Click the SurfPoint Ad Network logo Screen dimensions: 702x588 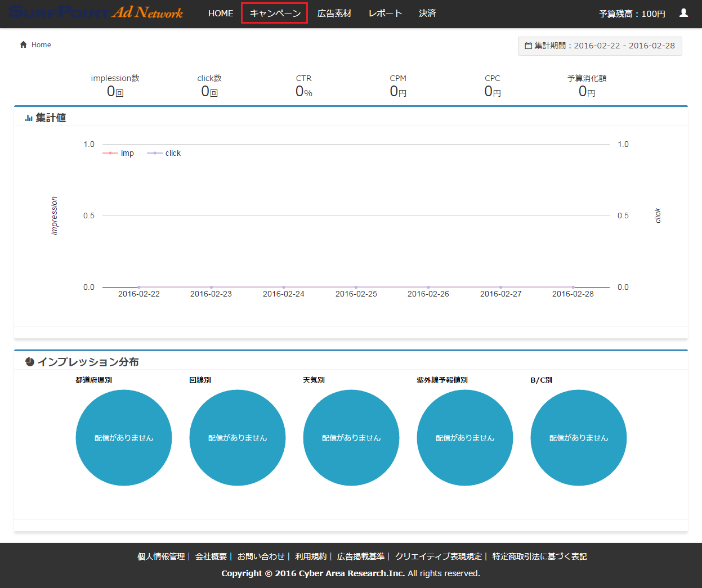click(x=96, y=12)
